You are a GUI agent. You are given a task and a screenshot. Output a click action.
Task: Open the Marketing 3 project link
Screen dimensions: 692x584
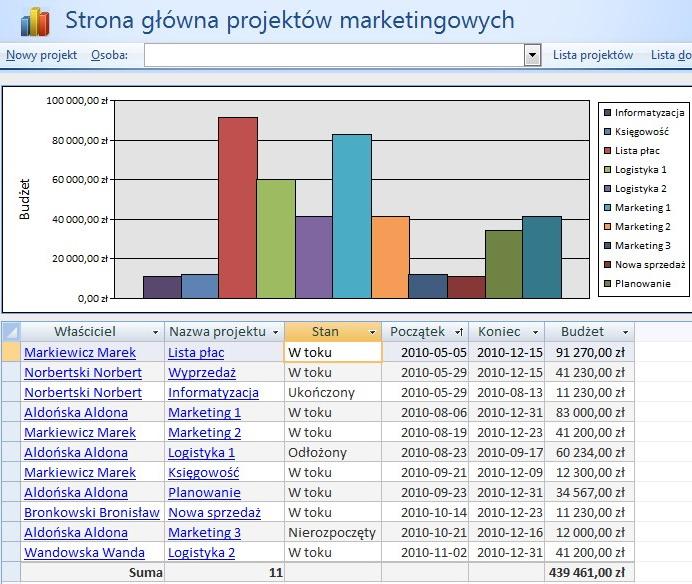(x=204, y=533)
